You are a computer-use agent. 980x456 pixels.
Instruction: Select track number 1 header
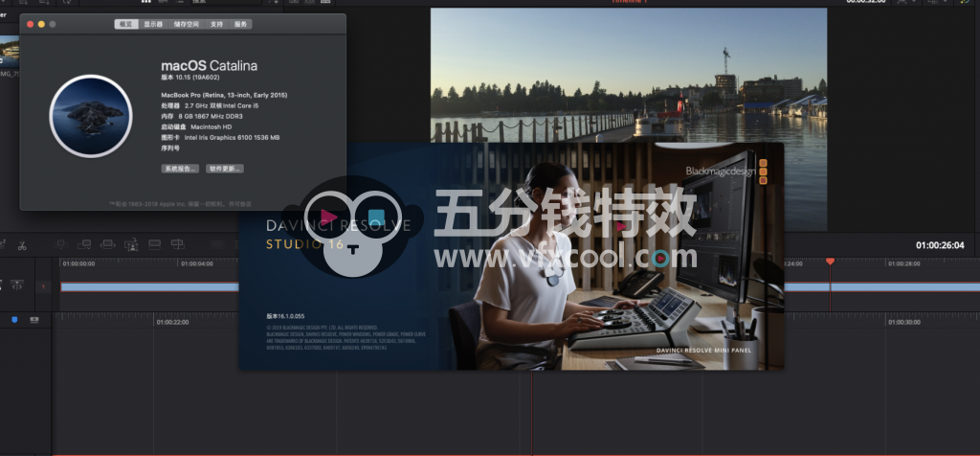click(x=43, y=286)
